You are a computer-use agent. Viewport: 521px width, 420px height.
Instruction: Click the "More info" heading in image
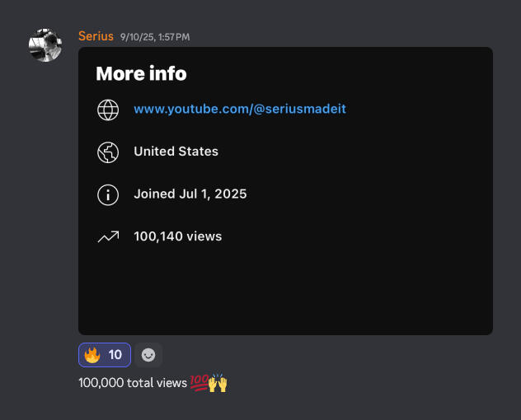[x=141, y=73]
